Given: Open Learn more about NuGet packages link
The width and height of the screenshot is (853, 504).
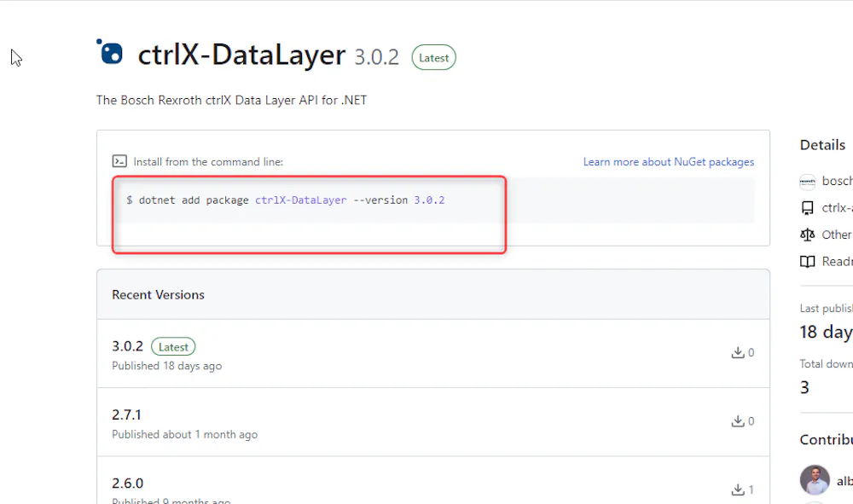Looking at the screenshot, I should [x=669, y=161].
